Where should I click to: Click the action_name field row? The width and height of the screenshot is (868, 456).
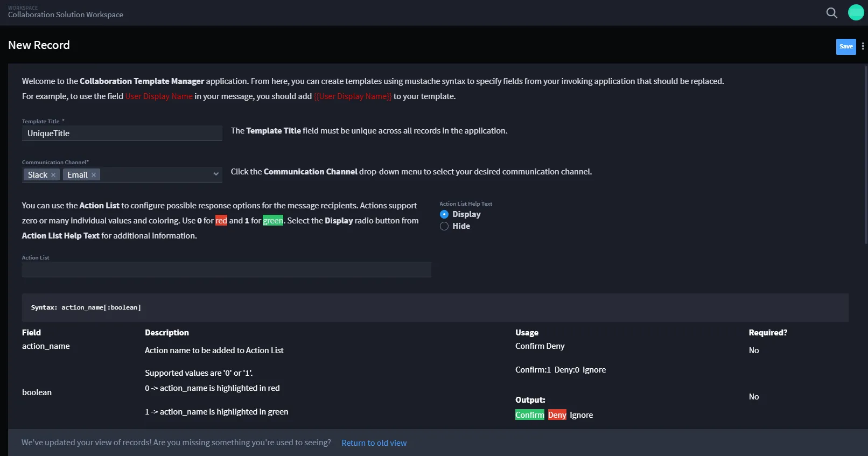(x=46, y=346)
